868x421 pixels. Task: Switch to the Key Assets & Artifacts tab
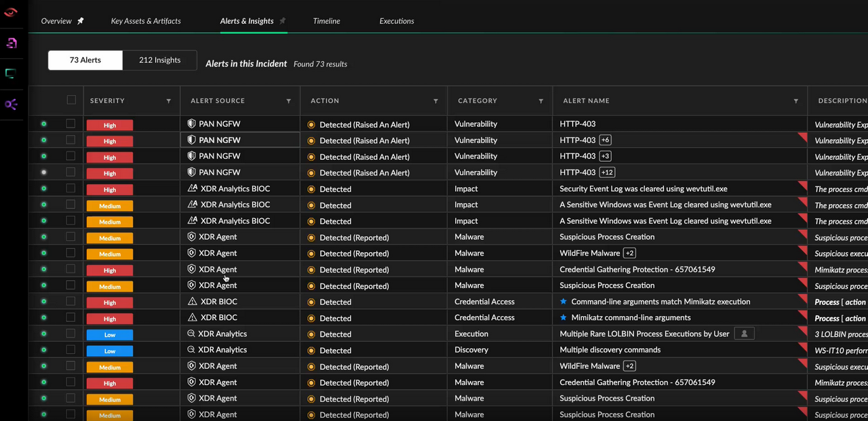point(146,21)
